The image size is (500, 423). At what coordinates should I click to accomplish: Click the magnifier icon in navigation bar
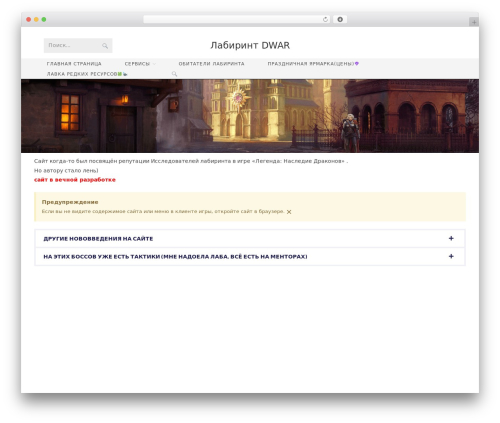[x=174, y=74]
